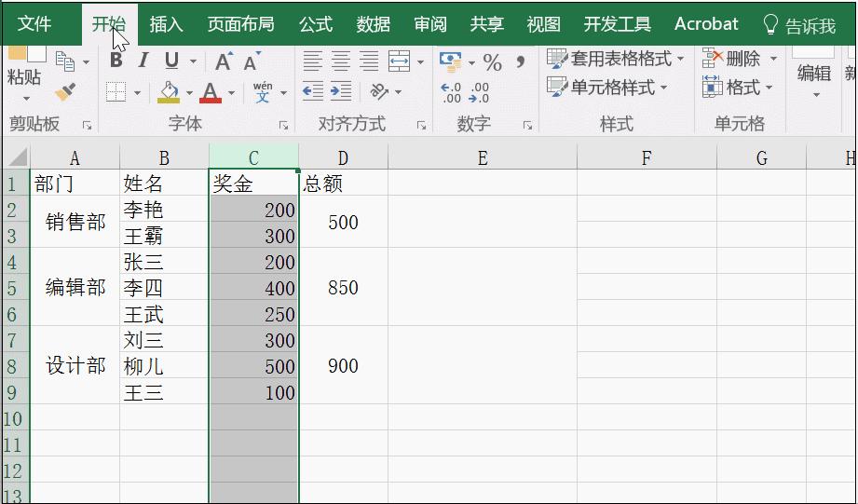Image resolution: width=858 pixels, height=504 pixels.
Task: Click the text orientation icon
Action: 379,91
